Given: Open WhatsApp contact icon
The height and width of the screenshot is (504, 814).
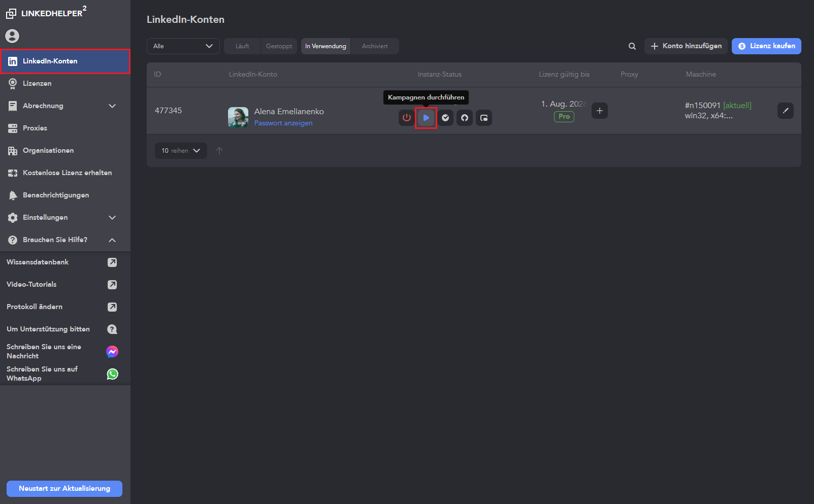Looking at the screenshot, I should point(112,374).
